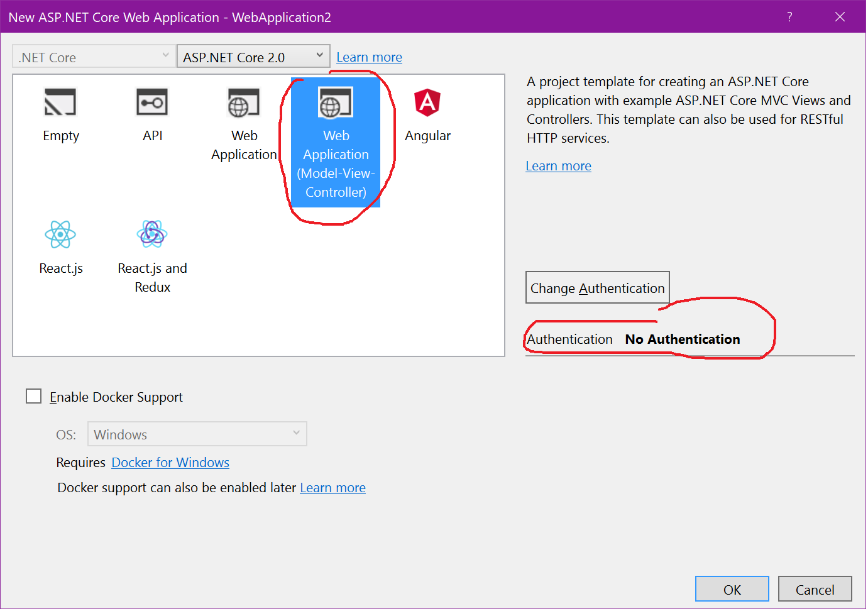Image resolution: width=868 pixels, height=611 pixels.
Task: Select Web Application (Model-View-Controller) template icon
Action: (336, 102)
